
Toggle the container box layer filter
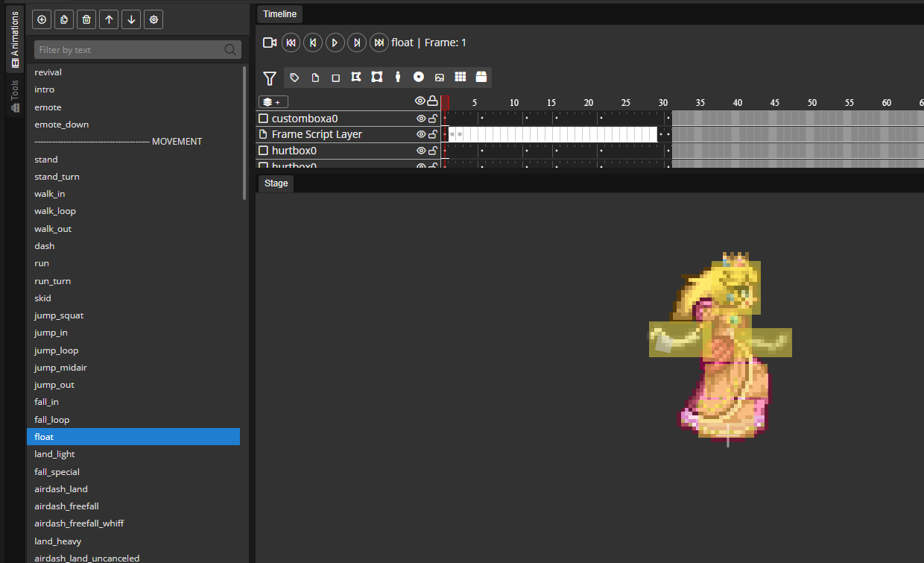pyautogui.click(x=481, y=78)
